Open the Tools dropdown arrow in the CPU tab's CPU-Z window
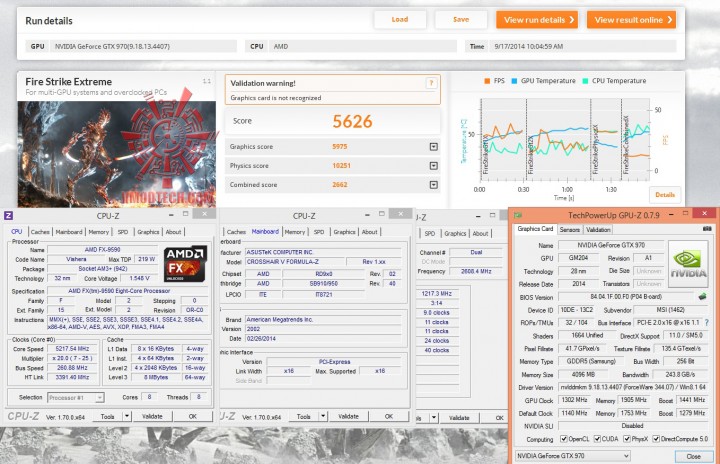The height and width of the screenshot is (464, 720). tap(127, 416)
